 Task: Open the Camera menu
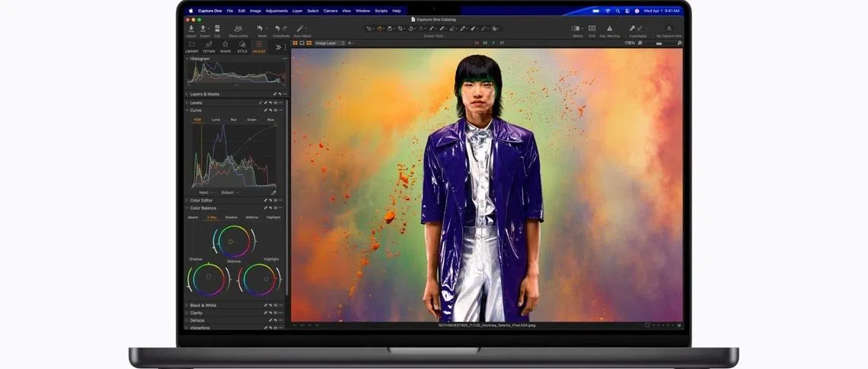pyautogui.click(x=330, y=11)
